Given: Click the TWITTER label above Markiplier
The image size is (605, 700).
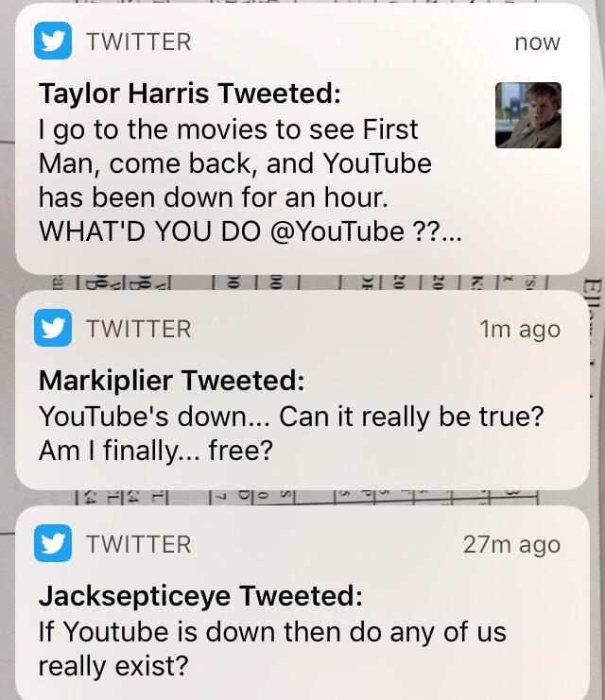Looking at the screenshot, I should 138,330.
